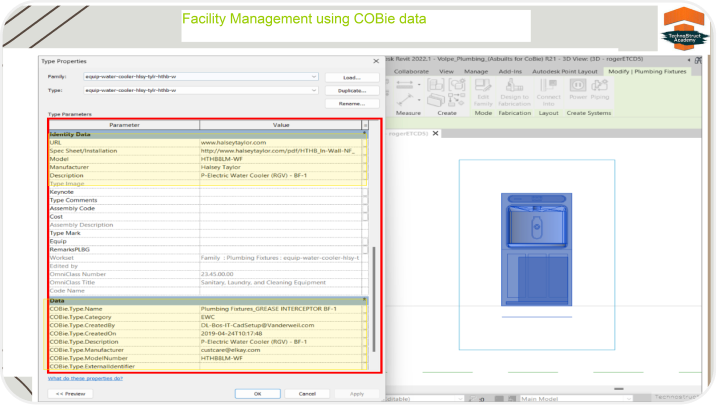This screenshot has height=405, width=717.
Task: Click the Keynote value cell
Action: click(281, 192)
